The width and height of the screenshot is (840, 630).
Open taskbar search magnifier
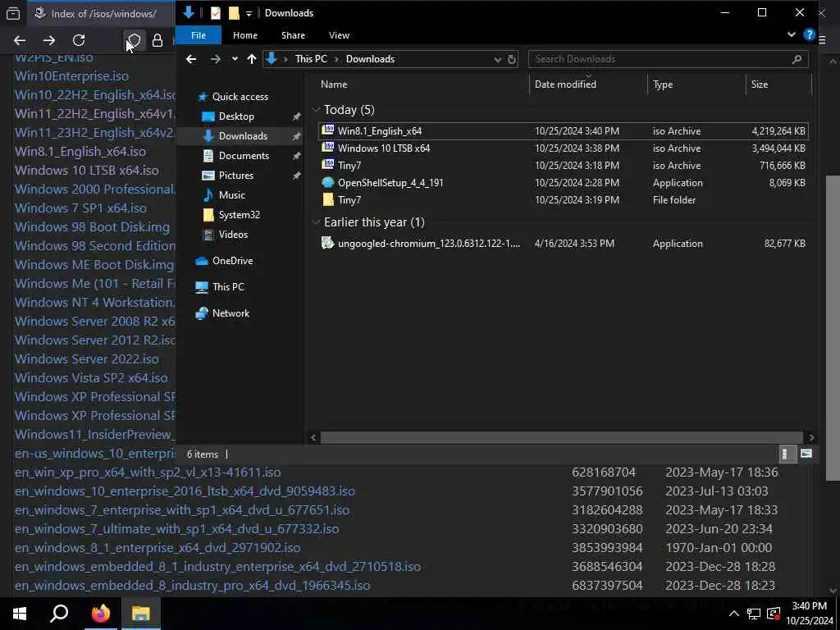click(x=59, y=614)
